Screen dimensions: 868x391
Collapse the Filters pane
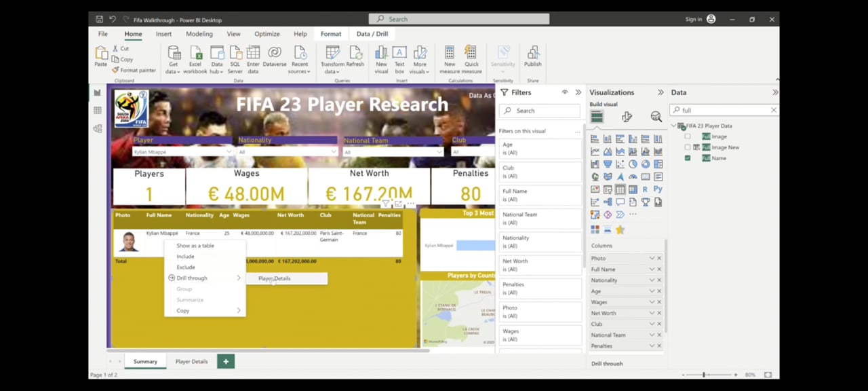pyautogui.click(x=578, y=92)
